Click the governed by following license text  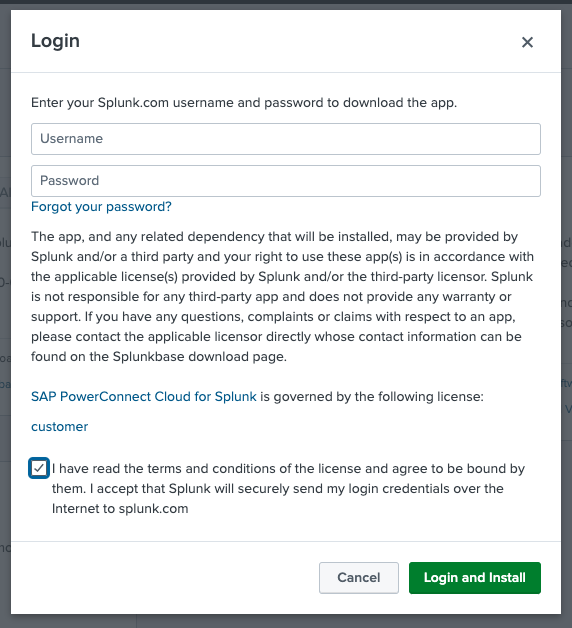[372, 397]
